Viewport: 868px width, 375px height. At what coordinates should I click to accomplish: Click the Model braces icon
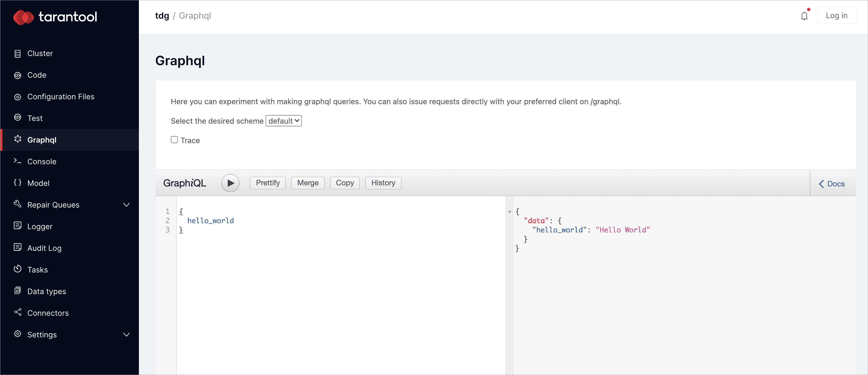tap(18, 182)
